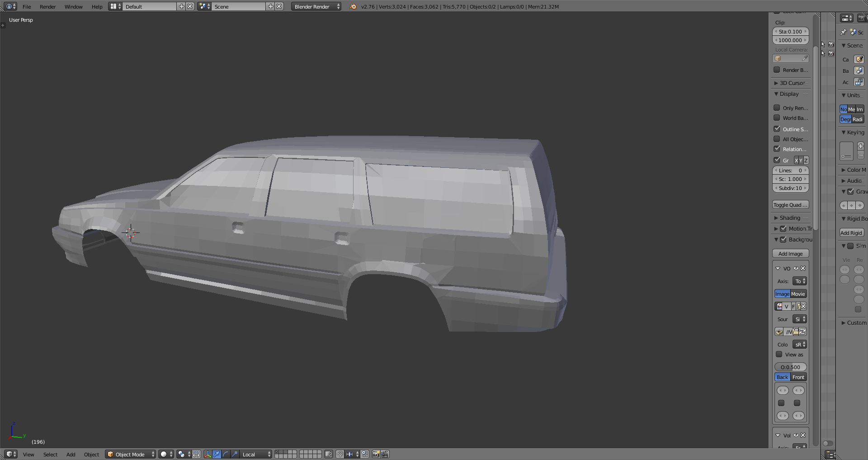Browse image datablock for VO background
Viewport: 868px width, 460px height.
click(x=779, y=306)
